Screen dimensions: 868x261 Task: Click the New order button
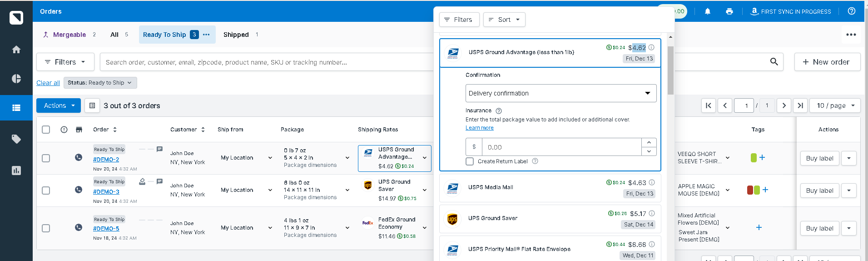click(x=827, y=62)
